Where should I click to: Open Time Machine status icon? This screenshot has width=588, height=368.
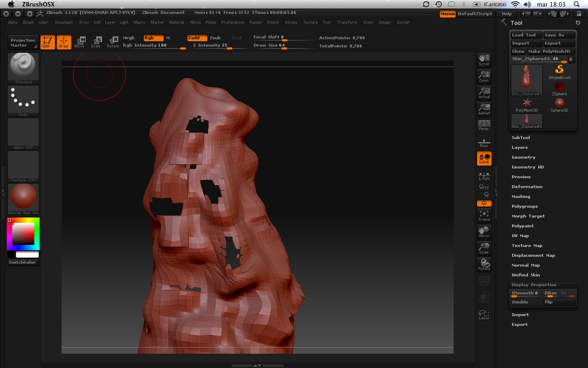(439, 4)
